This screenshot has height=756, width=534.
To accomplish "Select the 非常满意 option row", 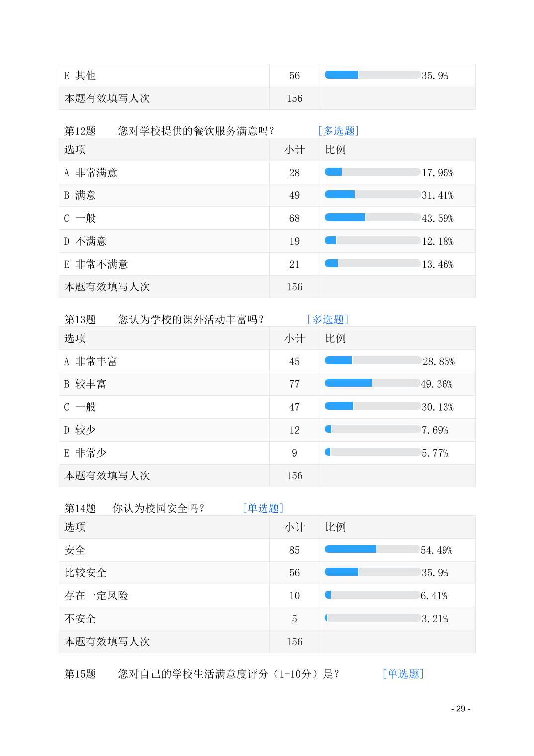I will pyautogui.click(x=267, y=173).
